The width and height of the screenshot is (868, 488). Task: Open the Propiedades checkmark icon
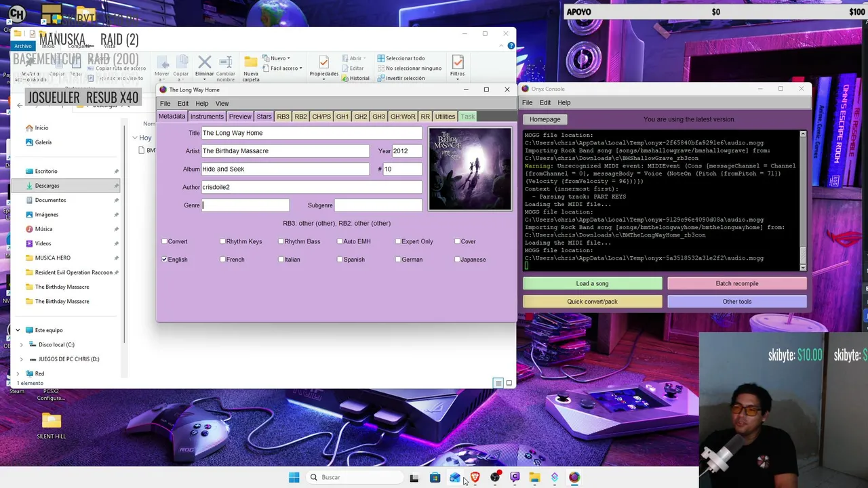pyautogui.click(x=323, y=62)
